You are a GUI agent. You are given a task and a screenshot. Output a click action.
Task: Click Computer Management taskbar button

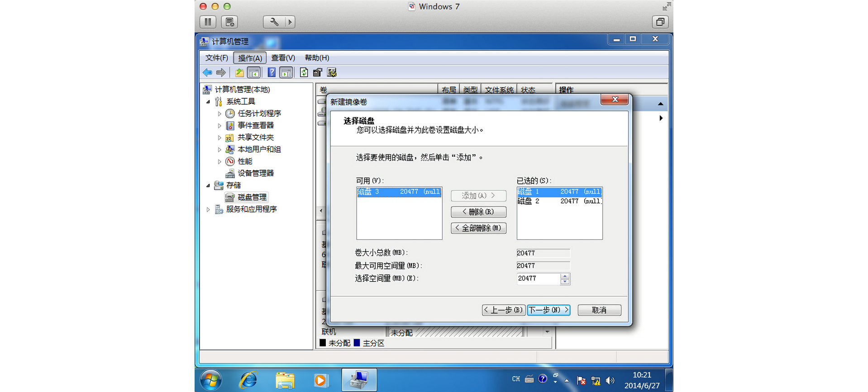tap(359, 380)
